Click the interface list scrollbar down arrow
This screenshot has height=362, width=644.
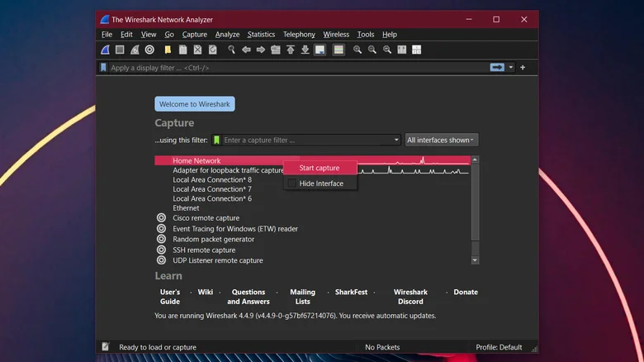pyautogui.click(x=475, y=260)
